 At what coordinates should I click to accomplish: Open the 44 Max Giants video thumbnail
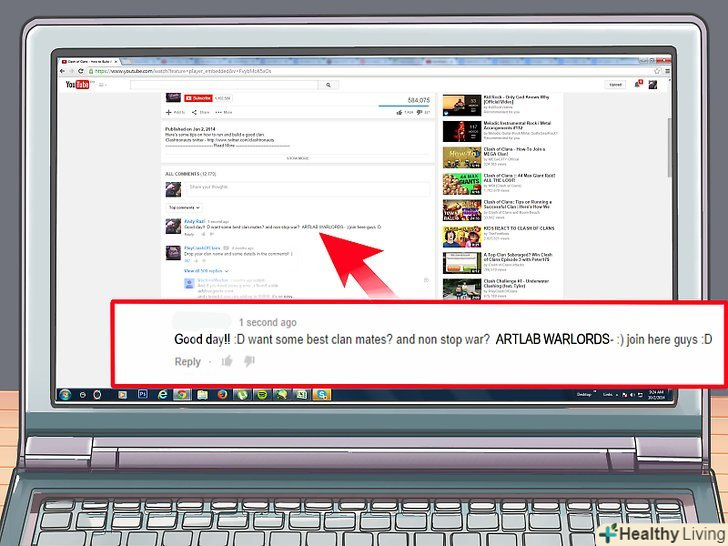pos(462,184)
